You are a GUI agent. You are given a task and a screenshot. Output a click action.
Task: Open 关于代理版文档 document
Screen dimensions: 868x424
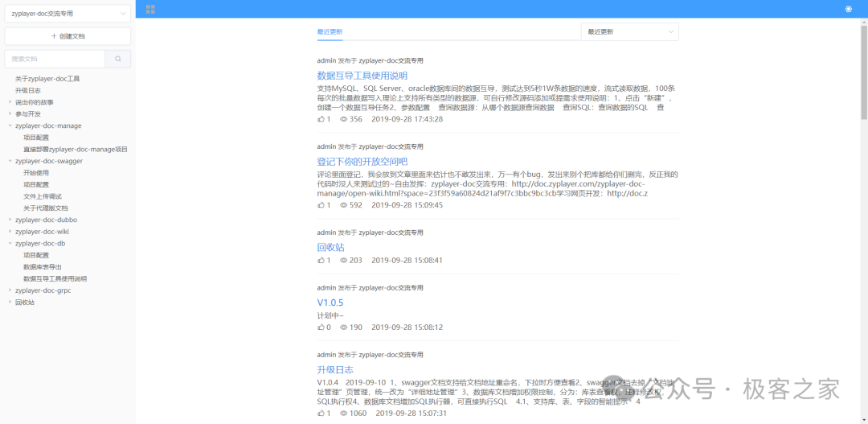point(45,208)
